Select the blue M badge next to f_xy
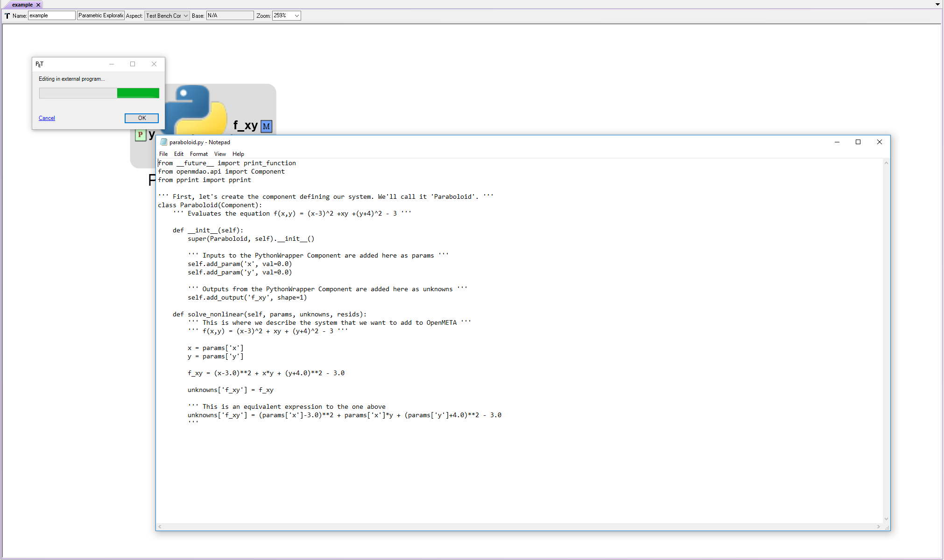 [266, 126]
